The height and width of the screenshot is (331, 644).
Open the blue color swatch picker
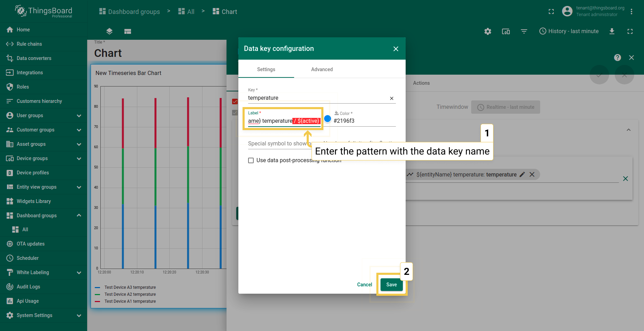click(x=328, y=119)
